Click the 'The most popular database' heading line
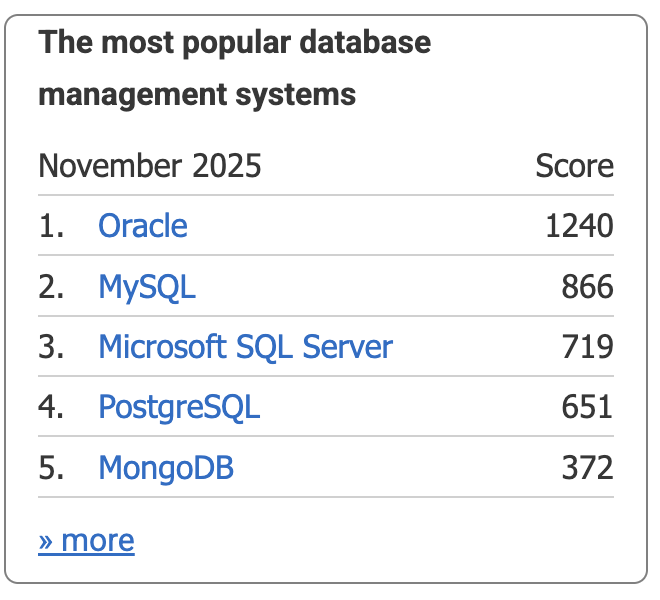This screenshot has width=660, height=600. pyautogui.click(x=234, y=43)
